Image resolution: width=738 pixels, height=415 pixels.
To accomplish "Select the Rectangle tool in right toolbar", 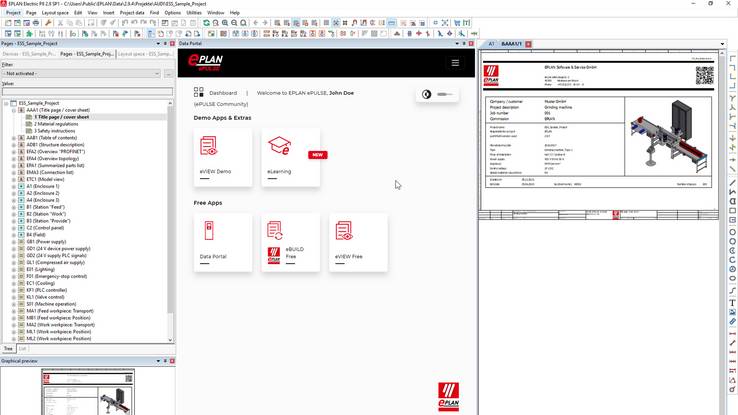I will click(732, 211).
